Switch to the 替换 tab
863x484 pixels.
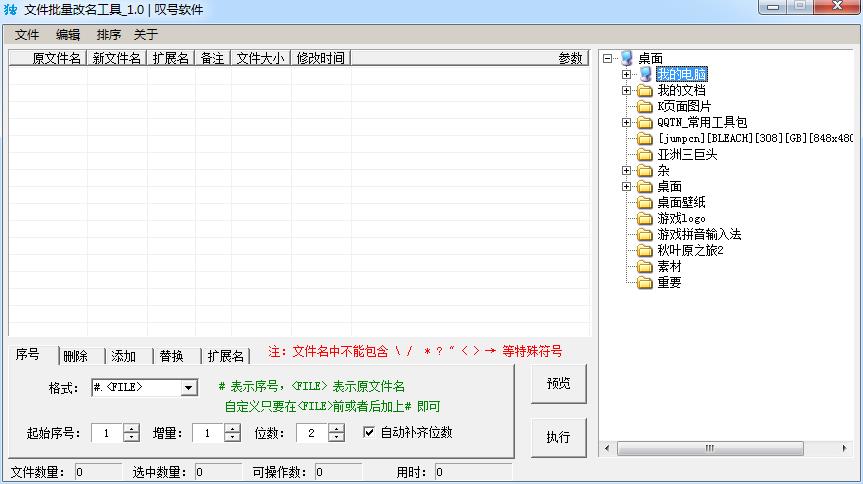point(172,356)
